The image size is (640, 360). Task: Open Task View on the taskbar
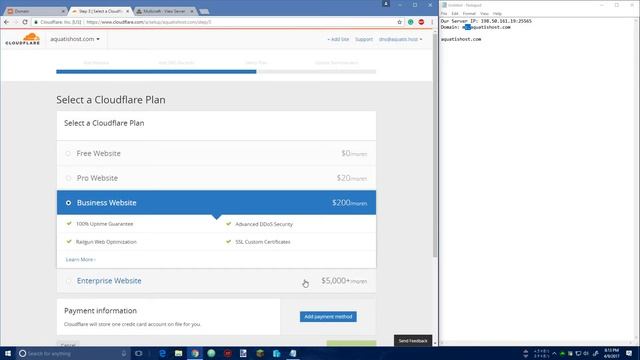coord(139,353)
